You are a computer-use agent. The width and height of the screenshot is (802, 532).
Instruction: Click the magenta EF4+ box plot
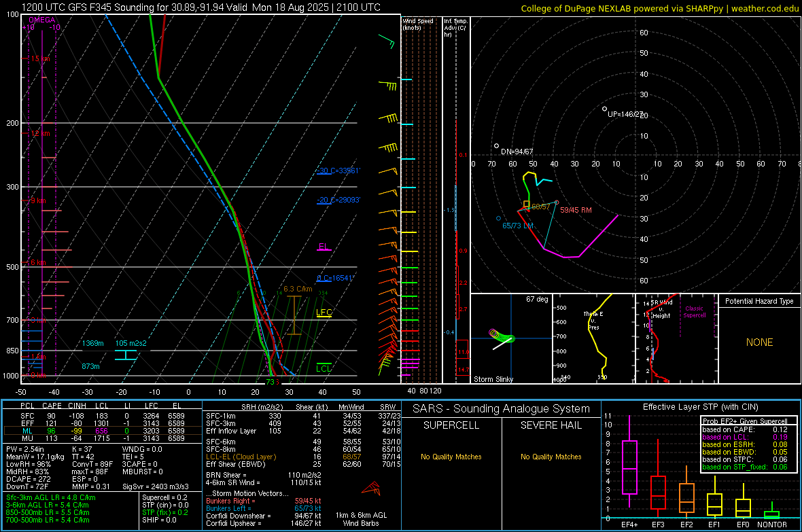(629, 462)
